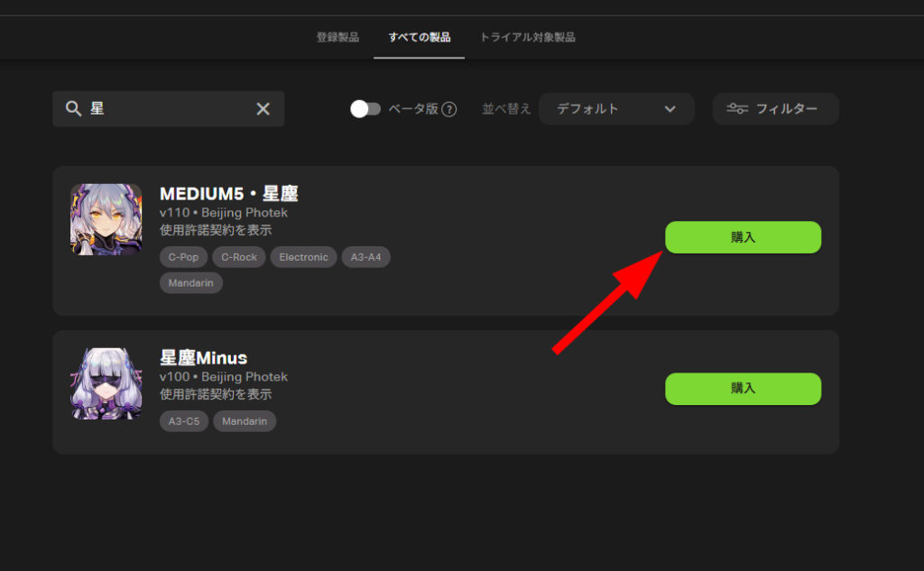Open the フィルター panel

tap(775, 109)
